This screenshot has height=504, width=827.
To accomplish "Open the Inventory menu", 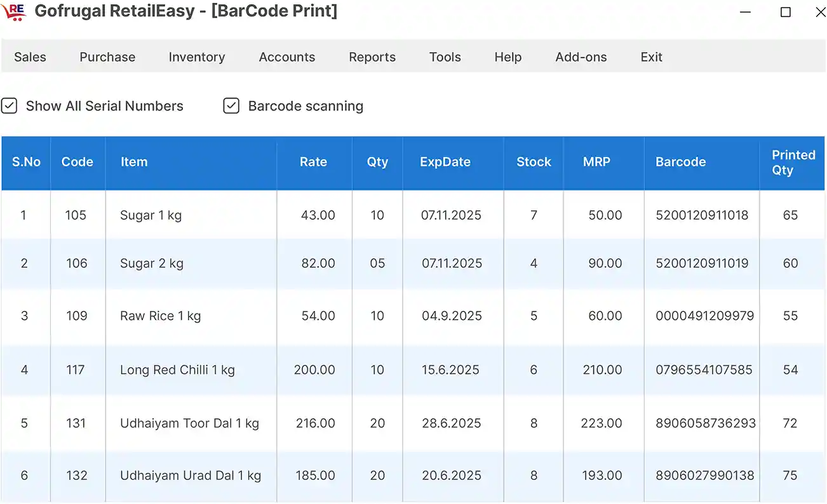I will click(x=197, y=56).
